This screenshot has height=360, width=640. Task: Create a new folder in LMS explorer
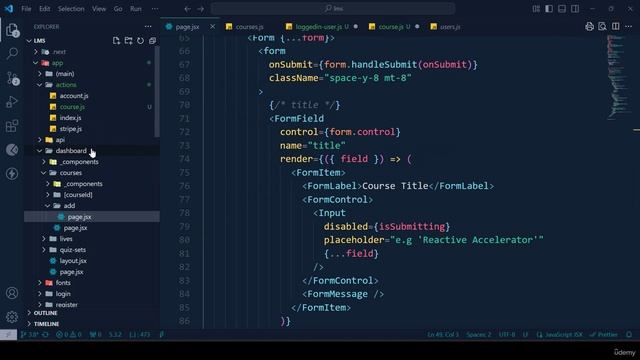(129, 40)
